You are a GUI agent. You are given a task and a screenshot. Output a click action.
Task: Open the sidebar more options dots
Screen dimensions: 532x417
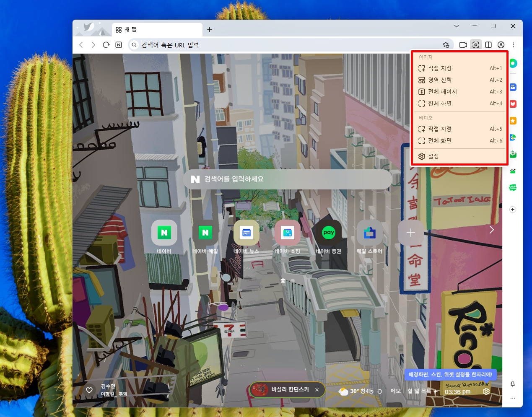point(513,398)
